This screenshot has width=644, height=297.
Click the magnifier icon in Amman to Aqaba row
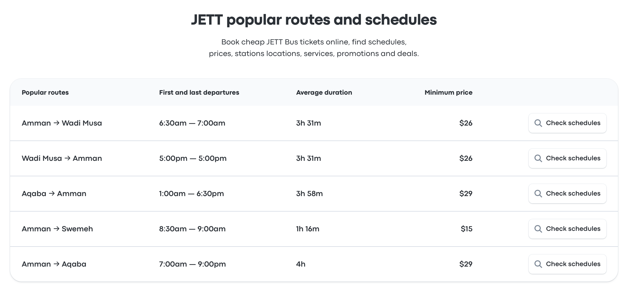[x=538, y=264]
